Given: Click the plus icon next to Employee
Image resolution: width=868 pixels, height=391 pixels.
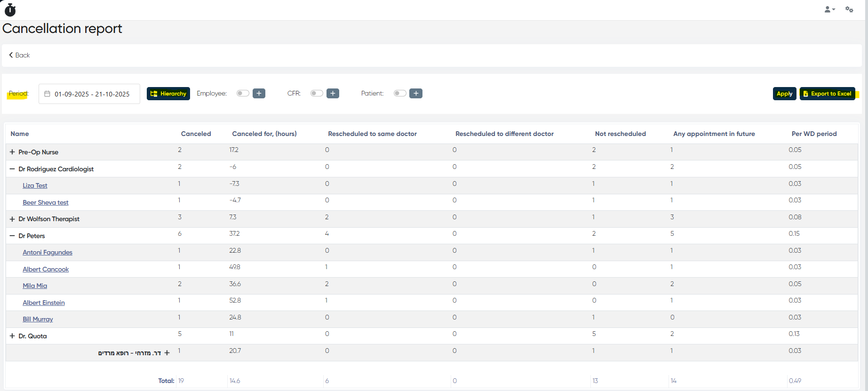Looking at the screenshot, I should 259,94.
